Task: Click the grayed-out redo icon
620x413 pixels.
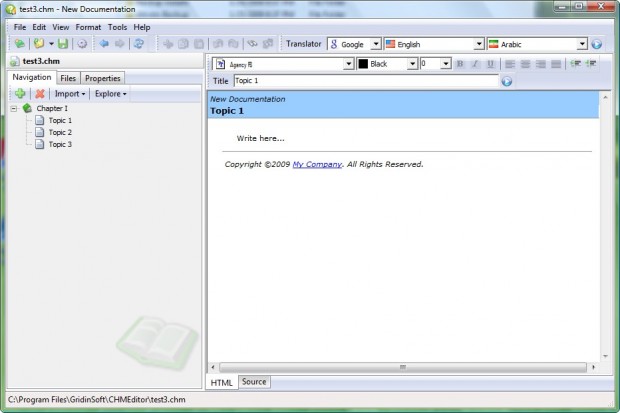Action: pos(234,44)
